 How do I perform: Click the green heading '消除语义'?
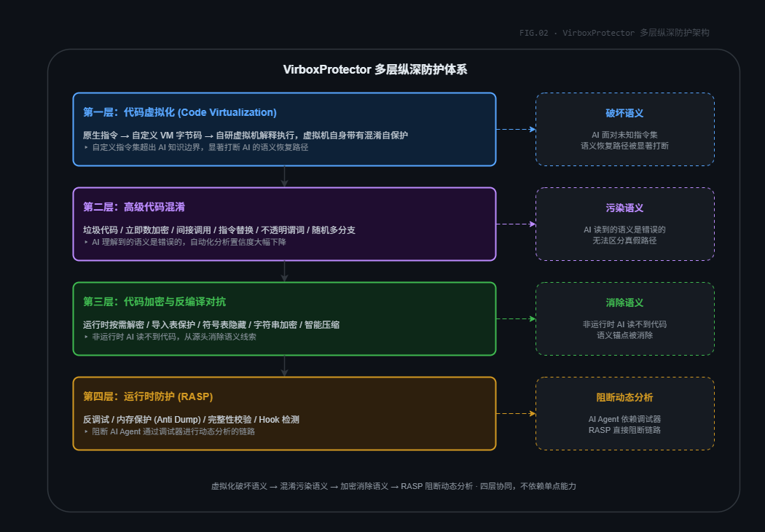[624, 302]
